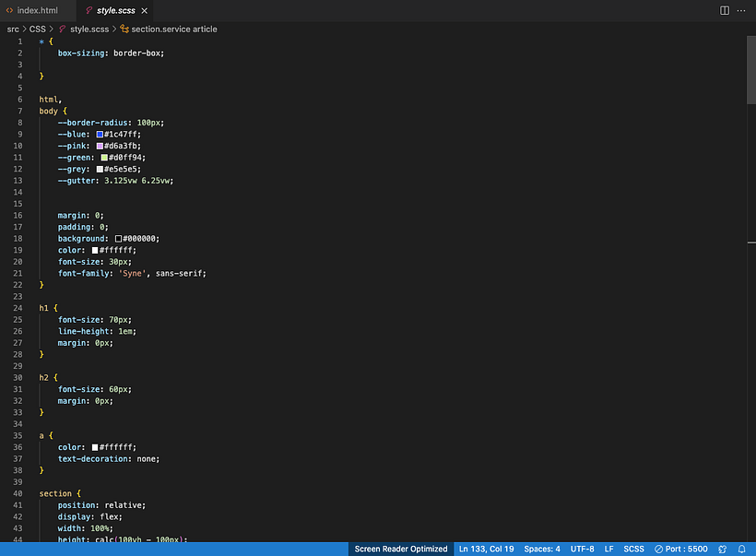Open more editor actions via the ellipsis icon

(741, 9)
